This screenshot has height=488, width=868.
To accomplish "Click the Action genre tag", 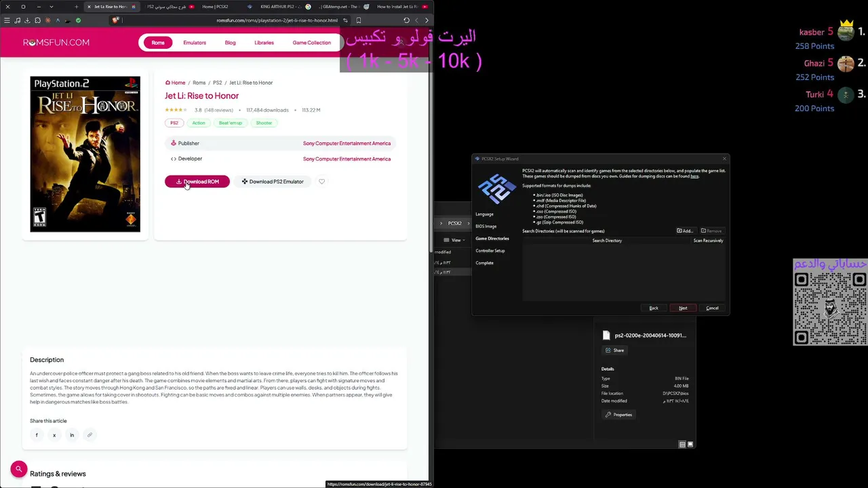I will [x=199, y=123].
